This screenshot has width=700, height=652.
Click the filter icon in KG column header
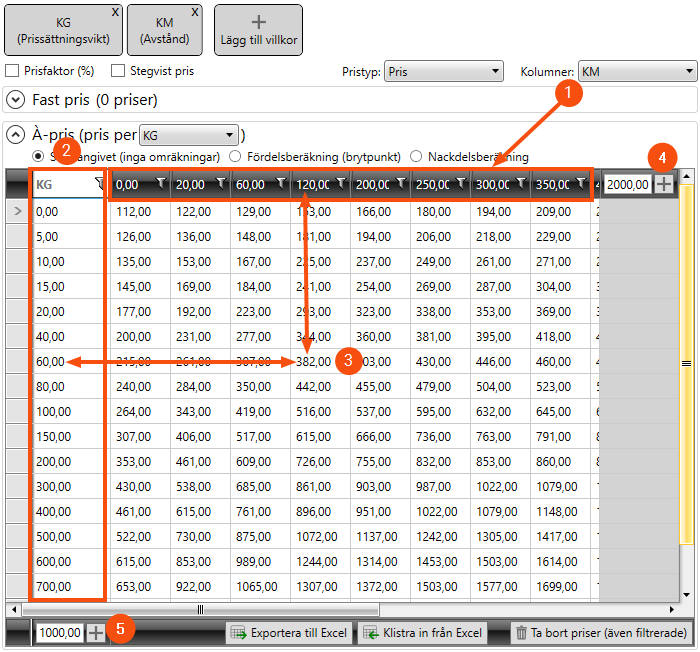click(98, 184)
